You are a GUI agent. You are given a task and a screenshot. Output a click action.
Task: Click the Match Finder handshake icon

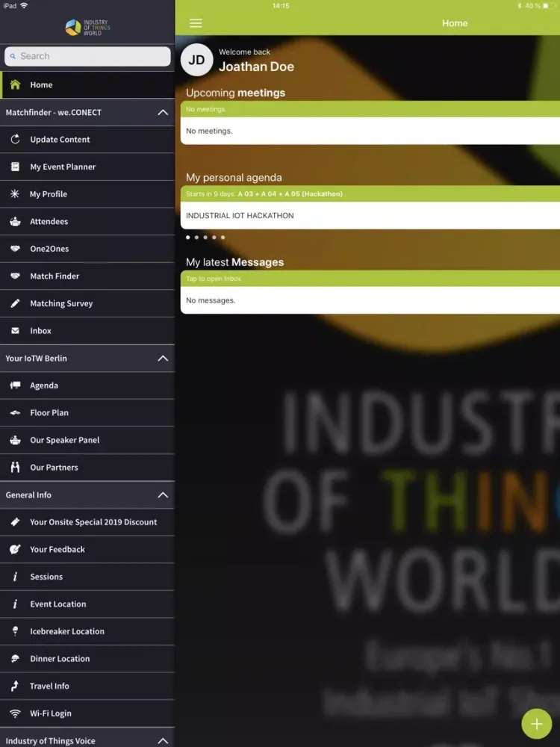pos(15,276)
